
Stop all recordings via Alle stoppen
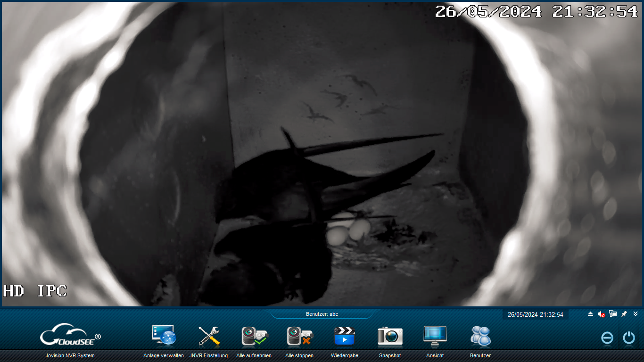tap(299, 337)
